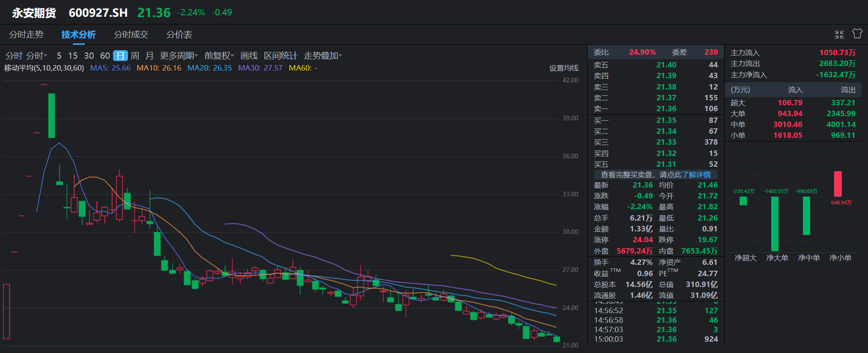Open the skin theme shirt icon

(x=857, y=34)
